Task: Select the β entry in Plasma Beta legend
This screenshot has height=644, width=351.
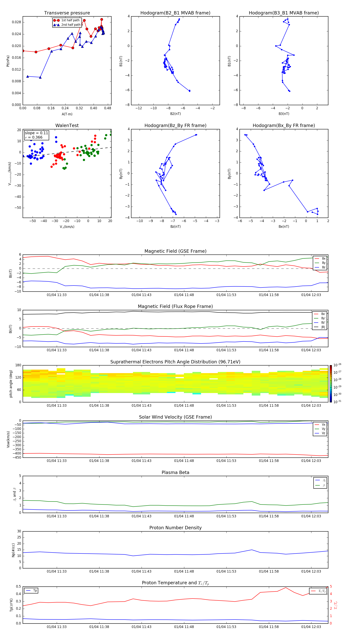Action: (x=320, y=485)
